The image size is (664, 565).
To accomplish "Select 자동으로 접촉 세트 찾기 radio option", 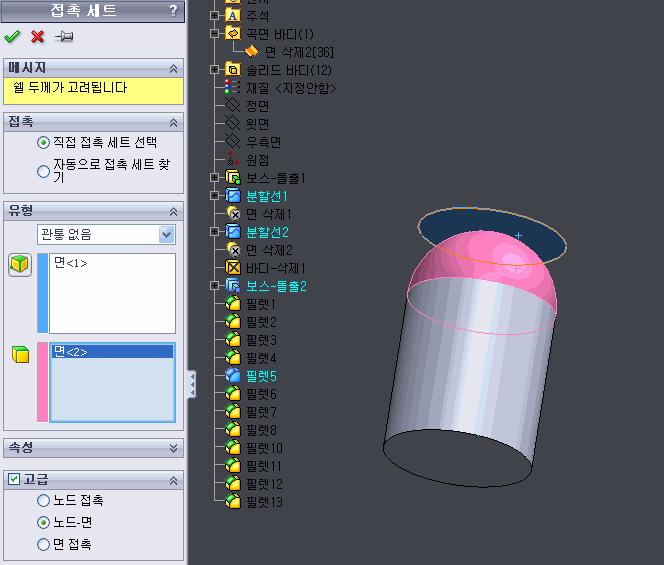I will (x=43, y=171).
